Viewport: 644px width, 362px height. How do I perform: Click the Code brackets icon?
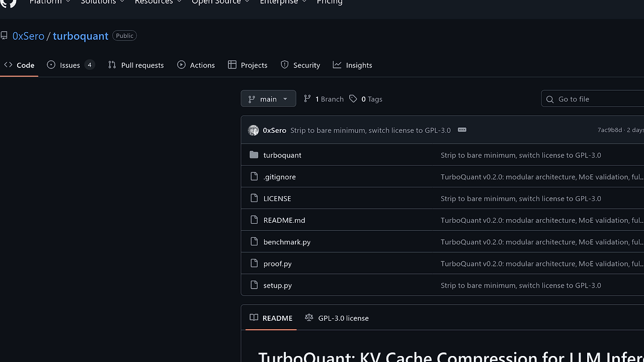pyautogui.click(x=8, y=65)
